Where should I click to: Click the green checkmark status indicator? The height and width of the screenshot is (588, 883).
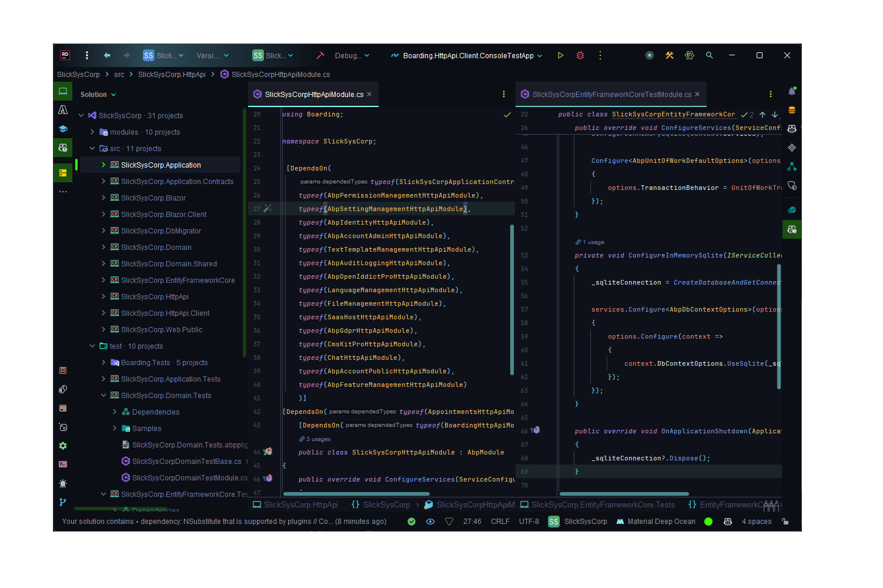click(x=412, y=522)
